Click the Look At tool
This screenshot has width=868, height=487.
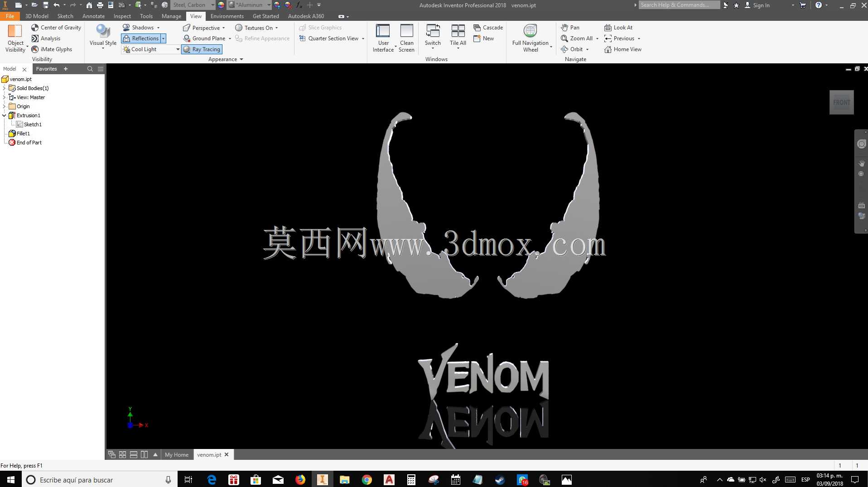(x=618, y=28)
